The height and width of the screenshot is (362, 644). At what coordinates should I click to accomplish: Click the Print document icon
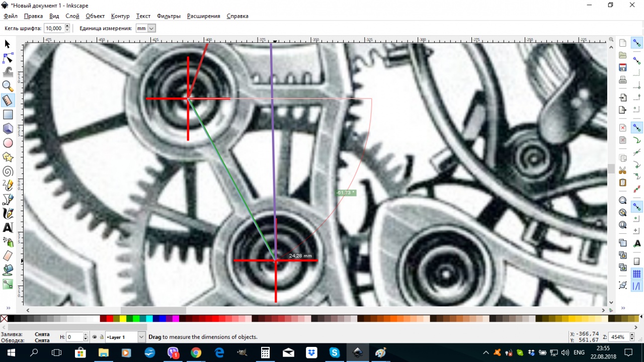click(623, 80)
